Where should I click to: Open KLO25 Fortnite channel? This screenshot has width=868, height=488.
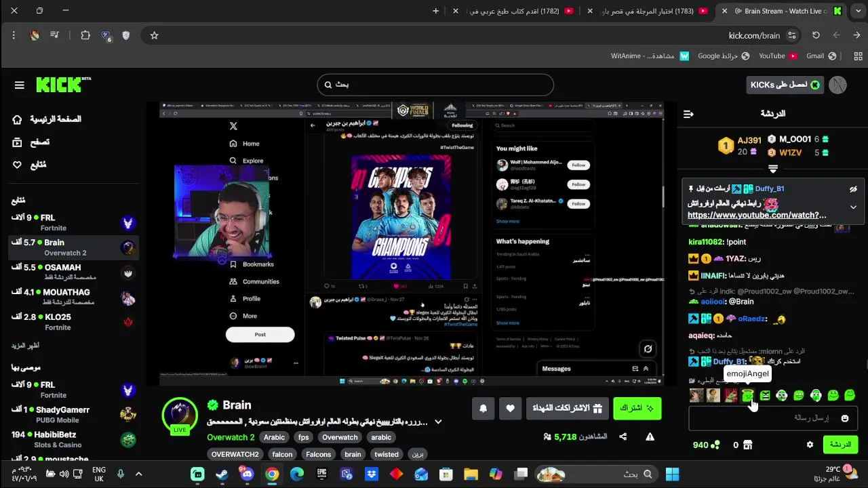[73, 322]
